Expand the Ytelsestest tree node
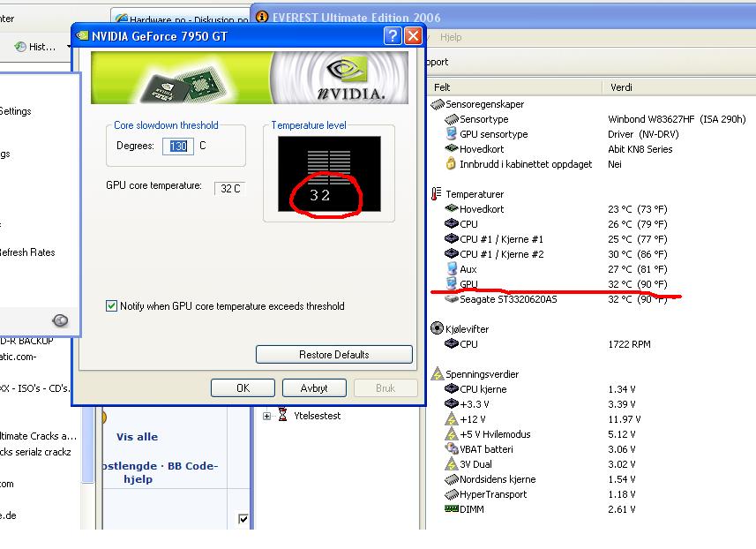 [x=266, y=416]
